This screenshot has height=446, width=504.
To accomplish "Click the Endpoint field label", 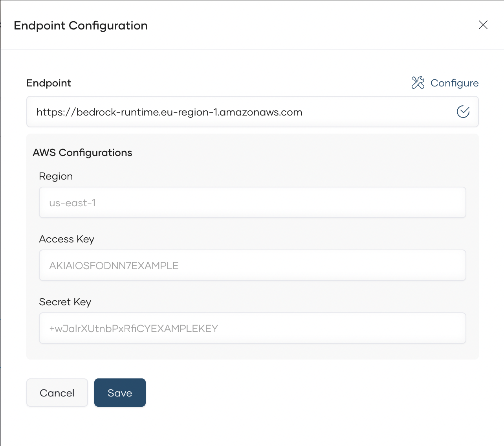I will pyautogui.click(x=49, y=83).
